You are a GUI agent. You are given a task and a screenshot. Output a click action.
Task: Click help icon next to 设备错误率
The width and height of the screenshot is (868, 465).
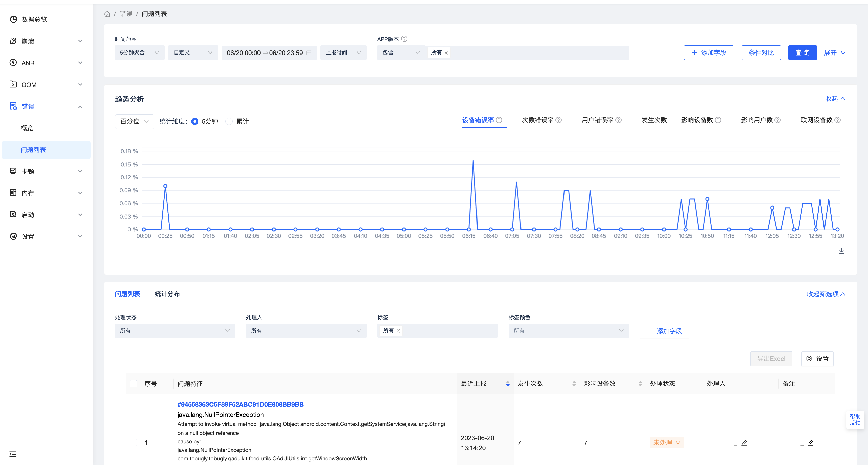tap(499, 120)
